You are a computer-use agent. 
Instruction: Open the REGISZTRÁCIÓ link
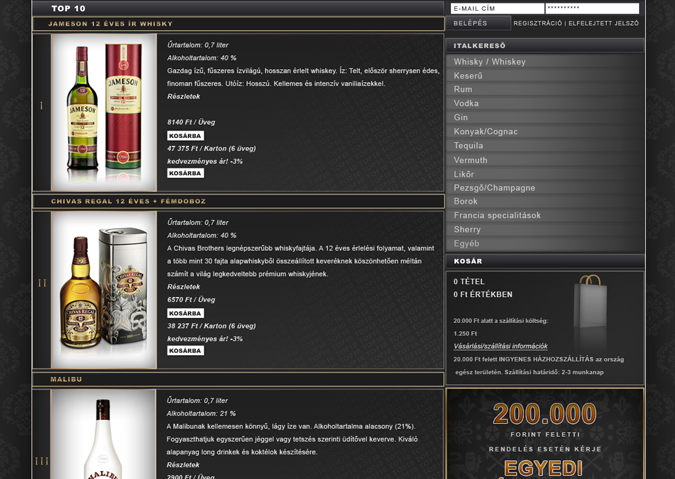point(538,23)
